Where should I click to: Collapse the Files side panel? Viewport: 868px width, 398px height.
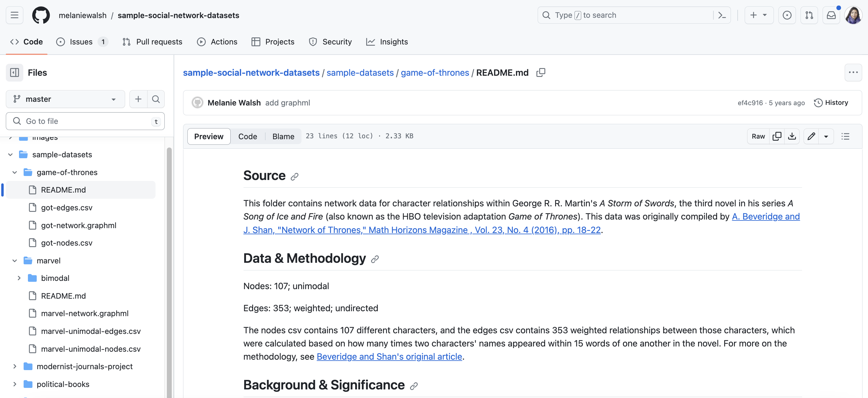[14, 72]
